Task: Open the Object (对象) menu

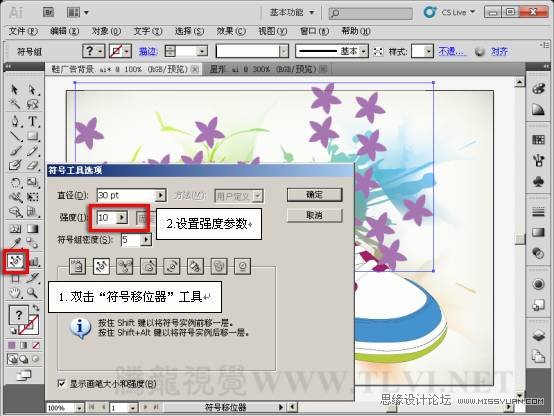Action: click(106, 31)
